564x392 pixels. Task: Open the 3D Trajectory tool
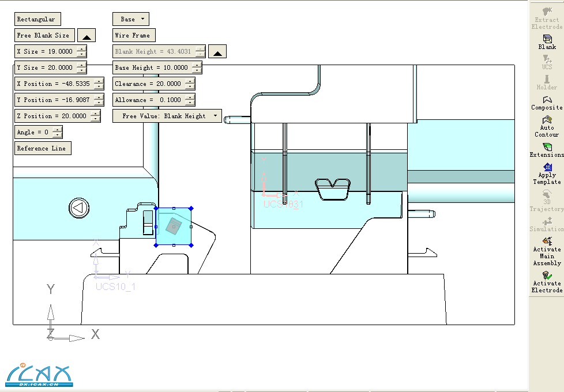[x=547, y=194]
